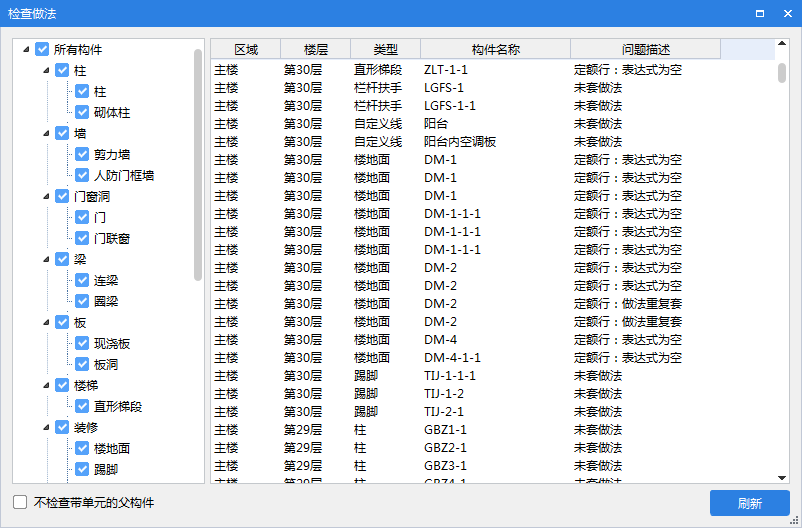The width and height of the screenshot is (802, 528).
Task: Toggle the 圈梁 checkbox
Action: (82, 301)
